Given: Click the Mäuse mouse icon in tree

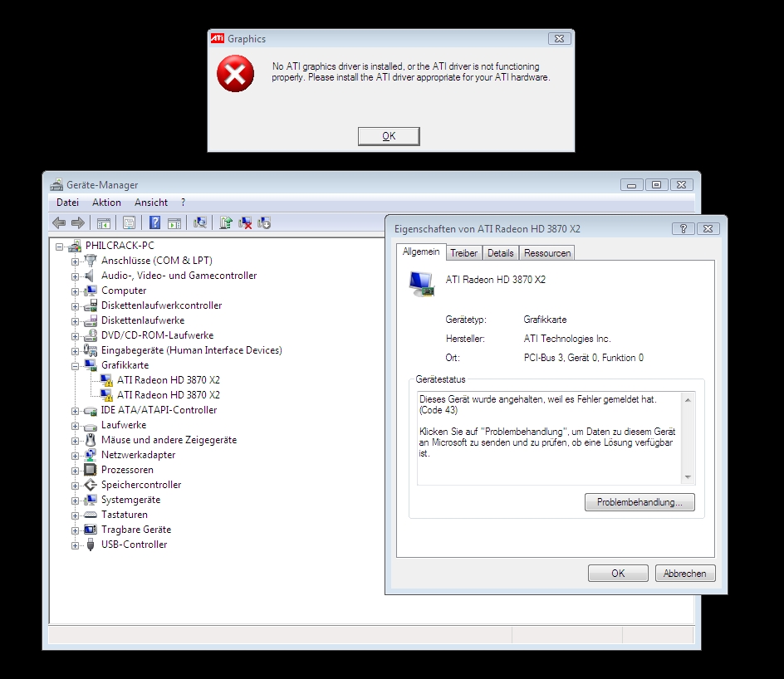Looking at the screenshot, I should point(90,440).
